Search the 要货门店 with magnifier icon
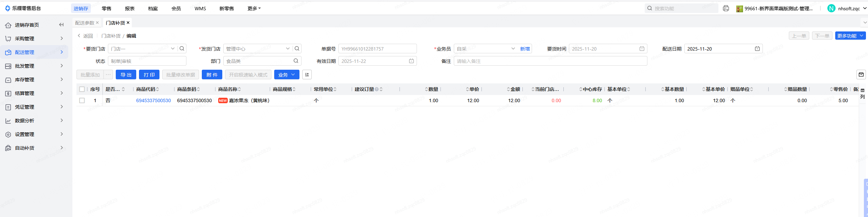 tap(182, 49)
